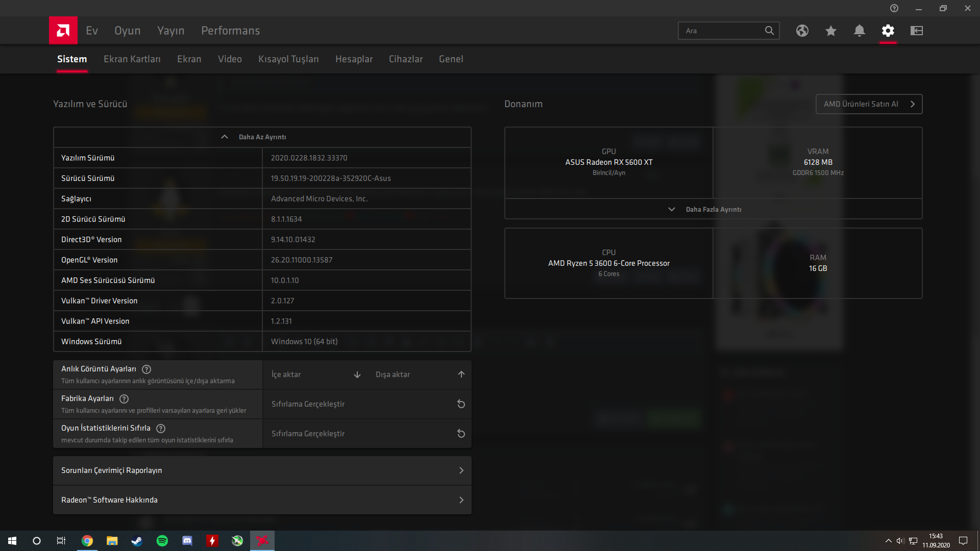The width and height of the screenshot is (980, 551).
Task: Click Dışa aktar to export settings
Action: click(420, 374)
